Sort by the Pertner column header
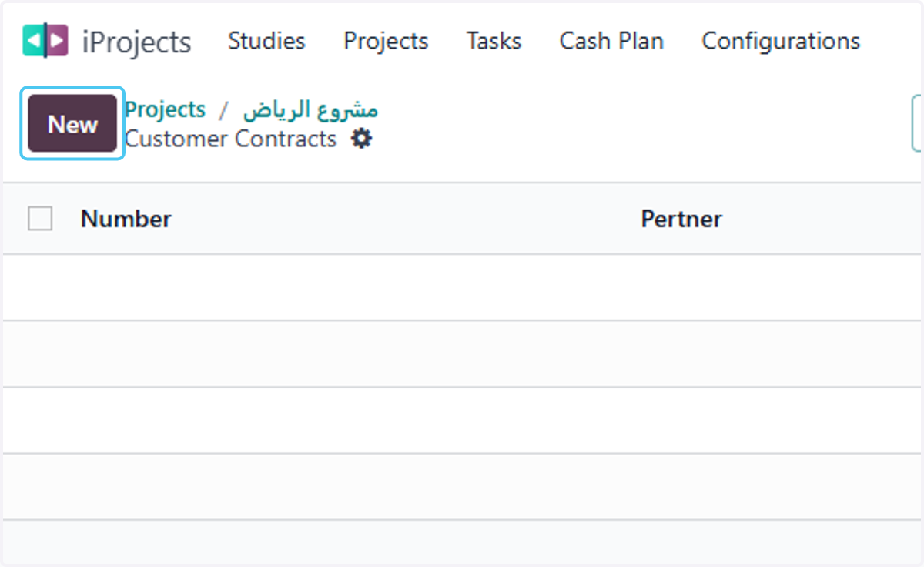 (x=681, y=219)
